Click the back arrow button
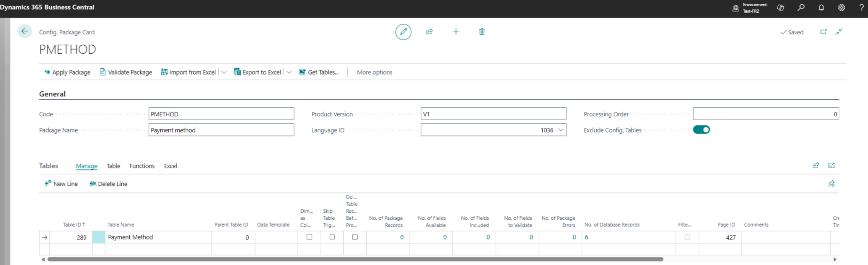 (x=24, y=32)
